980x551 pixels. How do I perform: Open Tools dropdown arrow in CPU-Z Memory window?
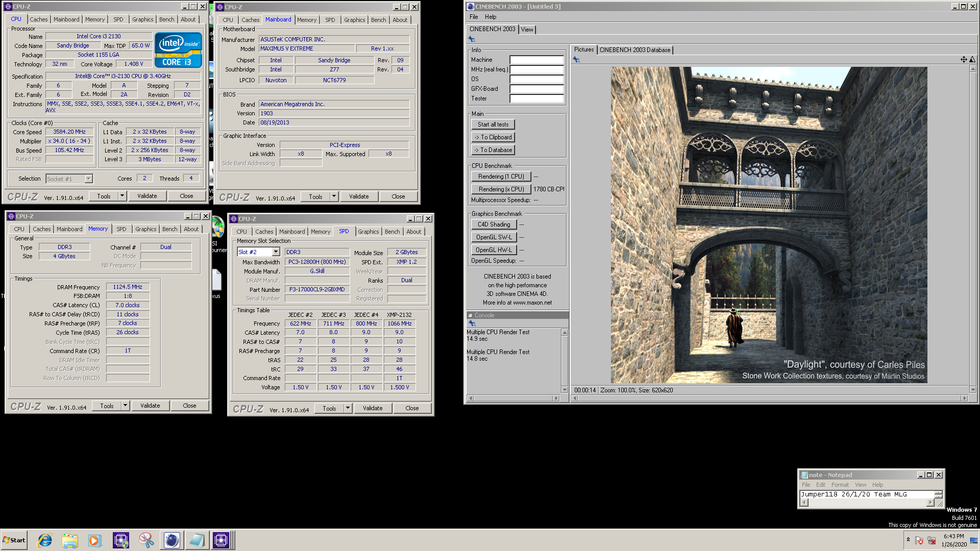(125, 406)
